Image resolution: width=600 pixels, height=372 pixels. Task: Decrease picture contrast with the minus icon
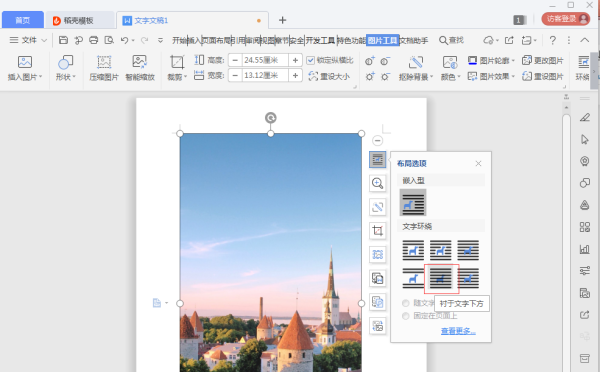[x=385, y=61]
